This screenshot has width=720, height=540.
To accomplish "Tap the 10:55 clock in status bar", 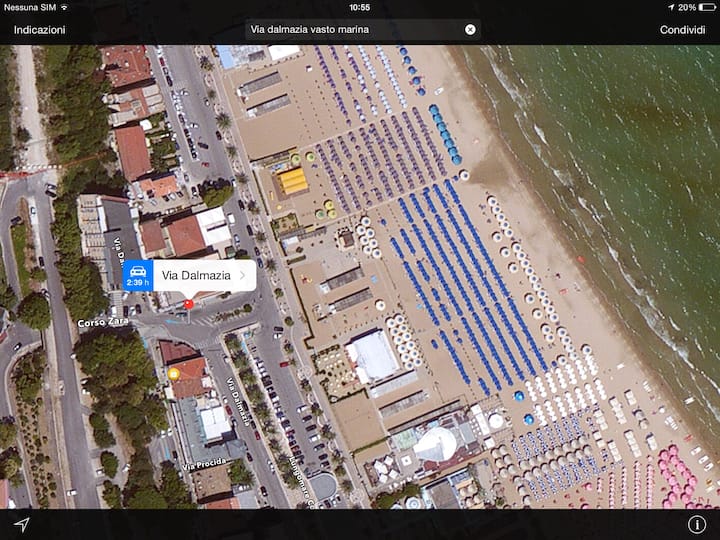I will point(360,7).
